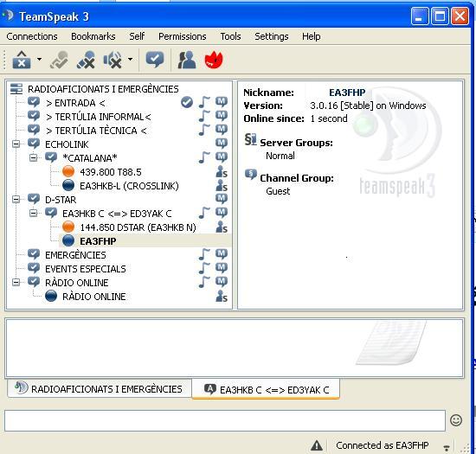Click the Subscribe to channels toolbar icon

click(155, 60)
